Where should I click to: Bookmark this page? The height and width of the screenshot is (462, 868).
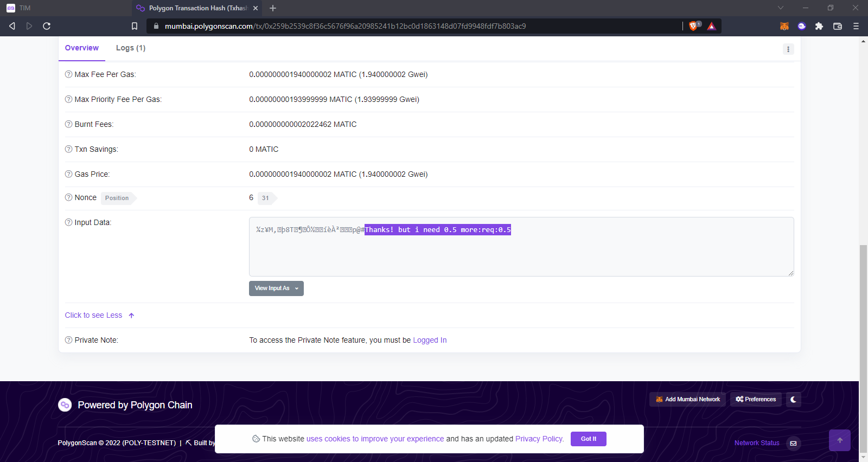click(135, 26)
